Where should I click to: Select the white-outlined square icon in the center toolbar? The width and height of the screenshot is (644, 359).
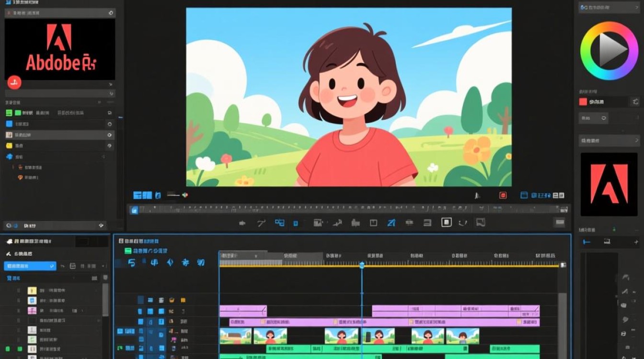coord(447,223)
